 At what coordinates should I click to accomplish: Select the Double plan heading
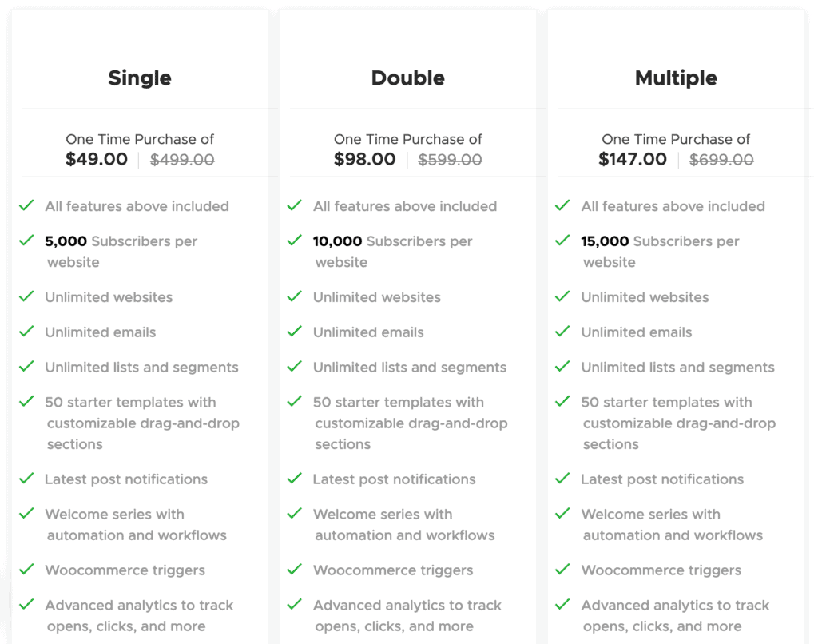tap(408, 78)
